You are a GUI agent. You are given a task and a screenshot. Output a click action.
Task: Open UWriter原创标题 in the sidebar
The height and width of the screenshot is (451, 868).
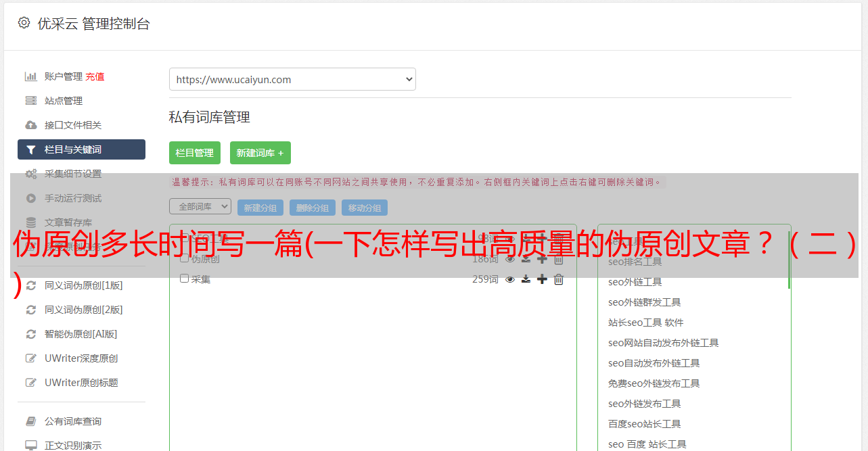coord(81,383)
